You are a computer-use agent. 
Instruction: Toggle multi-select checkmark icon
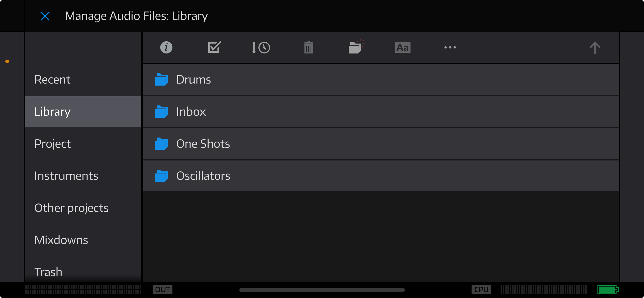coord(214,47)
